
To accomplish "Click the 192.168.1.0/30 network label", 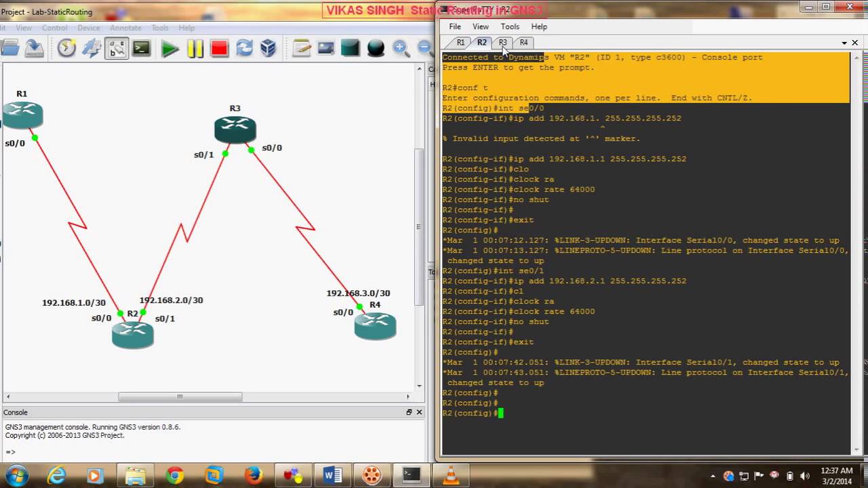I will pyautogui.click(x=74, y=303).
